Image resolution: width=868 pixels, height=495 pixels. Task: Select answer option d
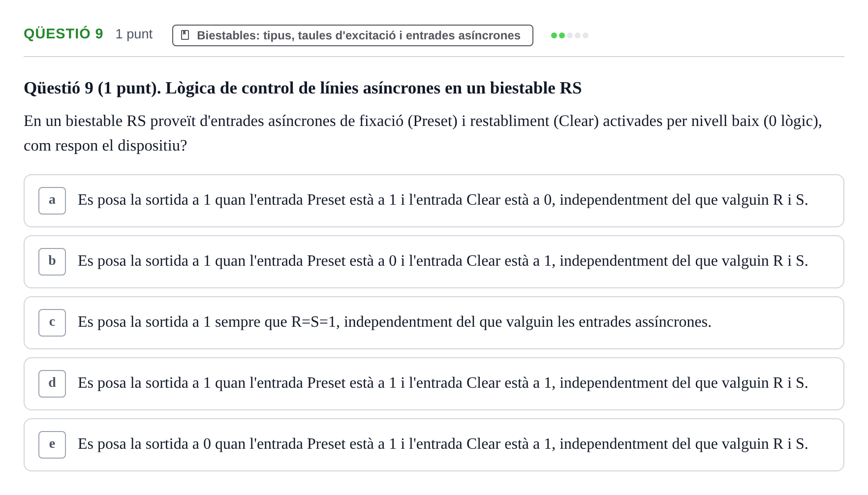click(x=434, y=384)
